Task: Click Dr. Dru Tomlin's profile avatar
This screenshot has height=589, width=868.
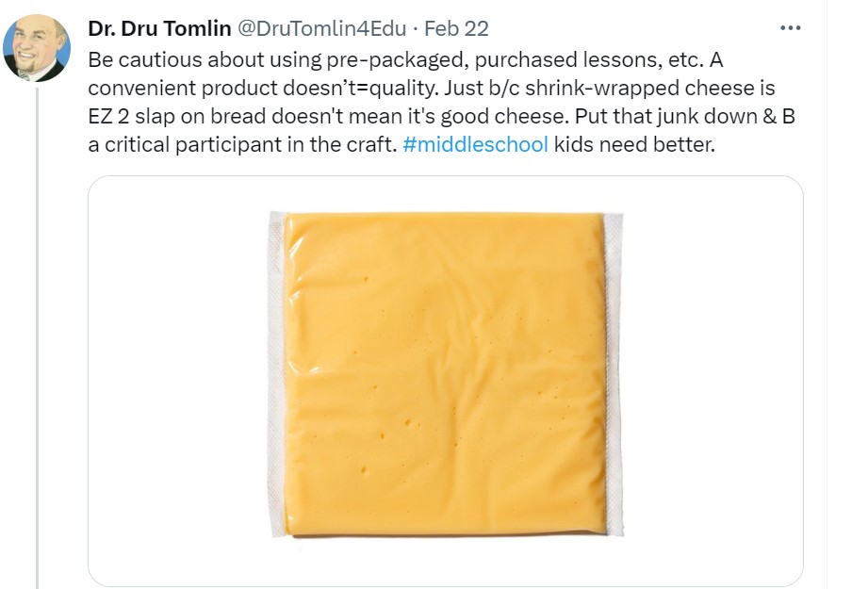Action: (36, 48)
